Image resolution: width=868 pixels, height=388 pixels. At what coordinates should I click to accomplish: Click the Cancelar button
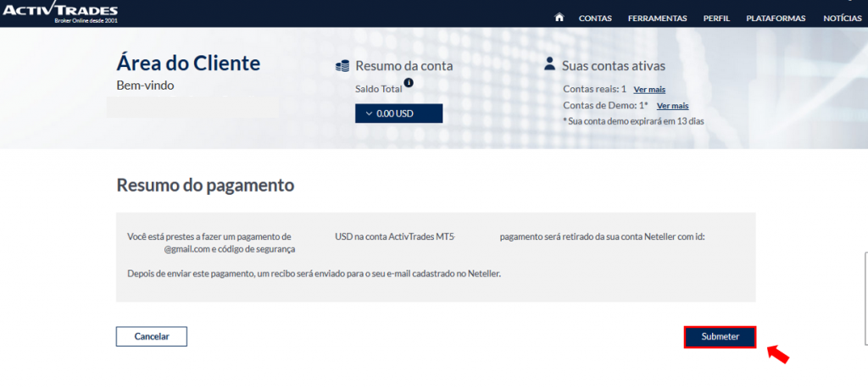click(152, 336)
